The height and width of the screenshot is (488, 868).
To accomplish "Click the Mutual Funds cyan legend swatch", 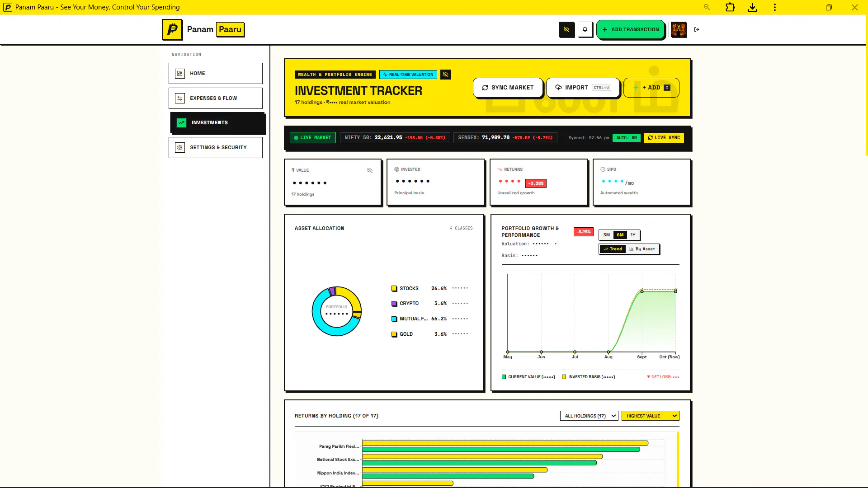I will pos(394,319).
